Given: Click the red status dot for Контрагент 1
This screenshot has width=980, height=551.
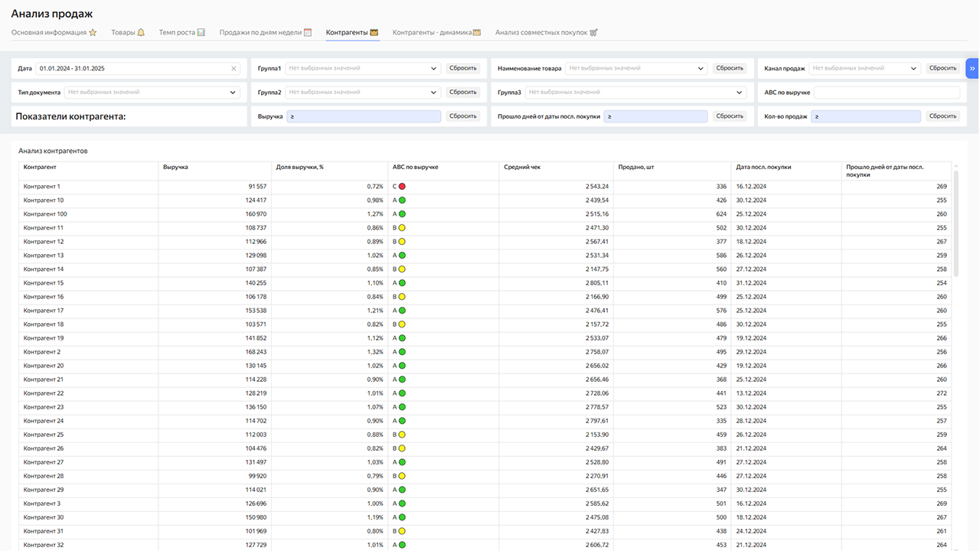Looking at the screenshot, I should coord(402,187).
